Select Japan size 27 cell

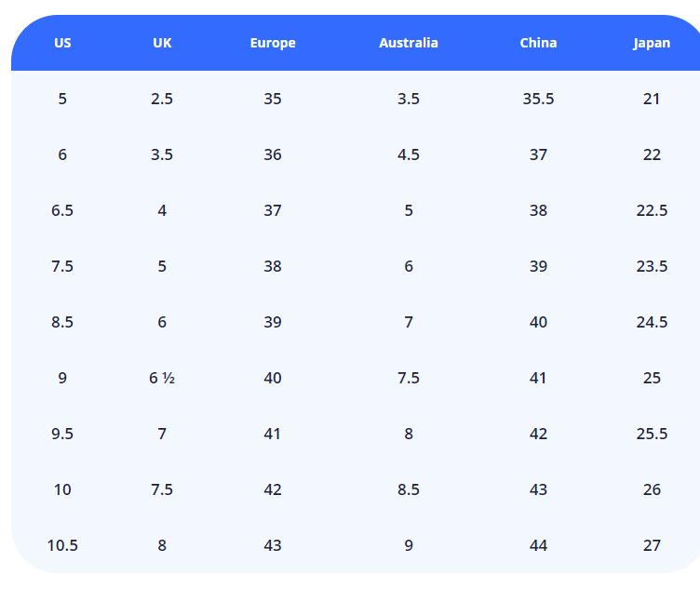(652, 545)
